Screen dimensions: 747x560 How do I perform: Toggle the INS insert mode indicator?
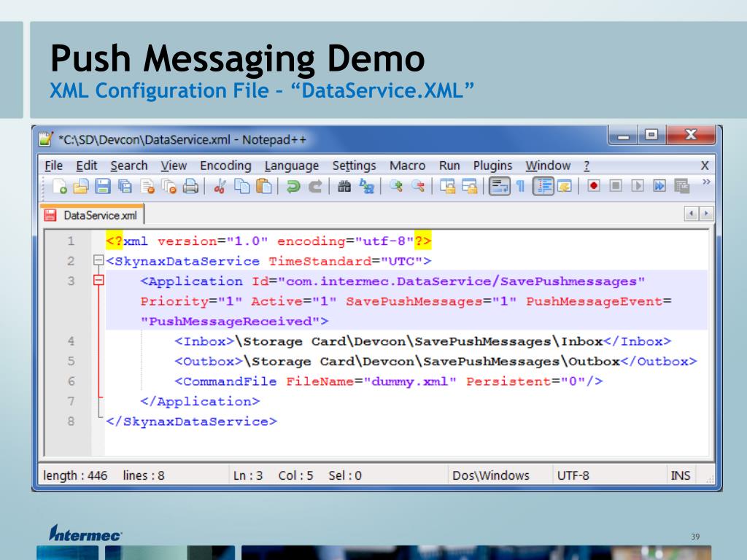681,475
